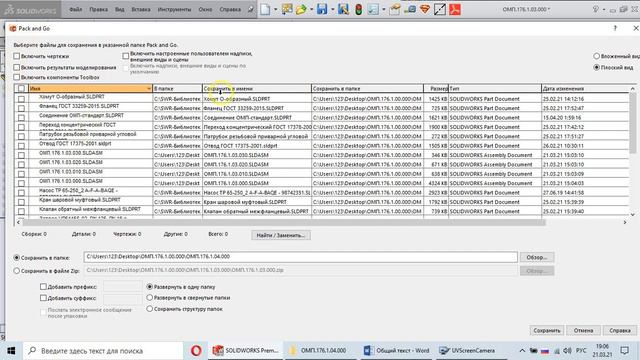Viewport: 640px width, 360px height.
Task: Switch to the Word document in taskbar
Action: pyautogui.click(x=396, y=351)
